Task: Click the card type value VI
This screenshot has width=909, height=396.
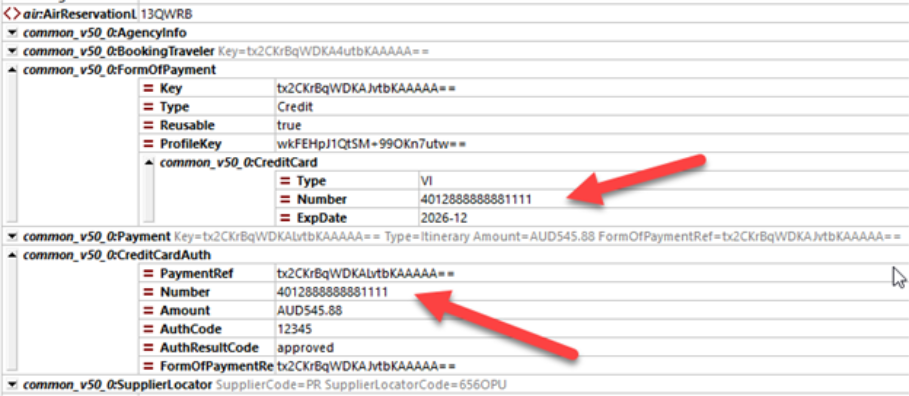Action: tap(426, 181)
